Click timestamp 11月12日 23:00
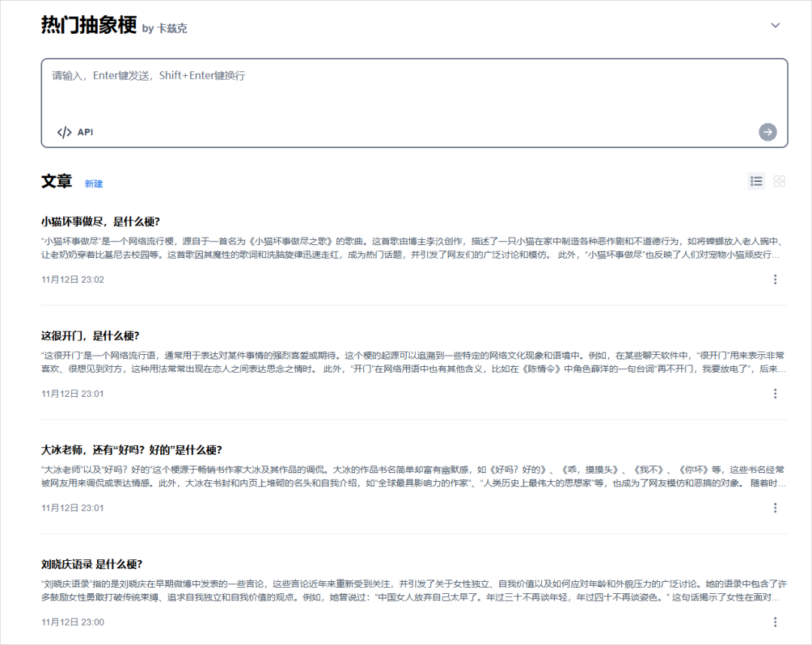The image size is (812, 645). [72, 622]
